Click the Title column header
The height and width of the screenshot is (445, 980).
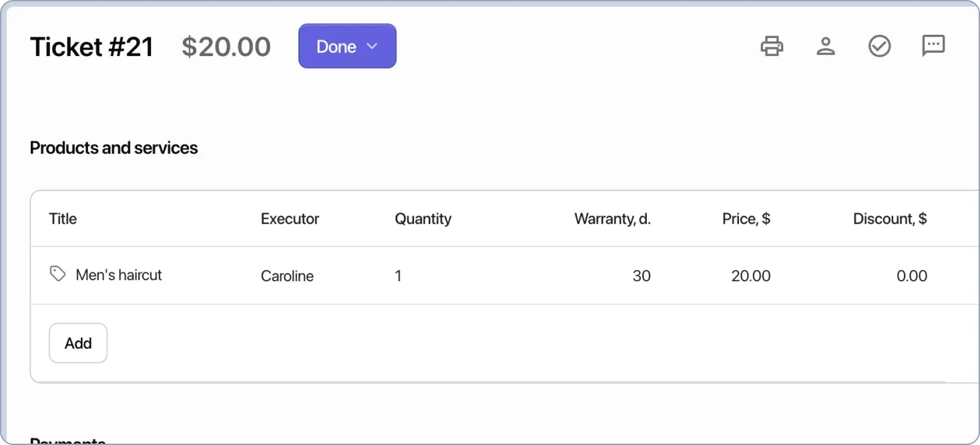point(63,218)
